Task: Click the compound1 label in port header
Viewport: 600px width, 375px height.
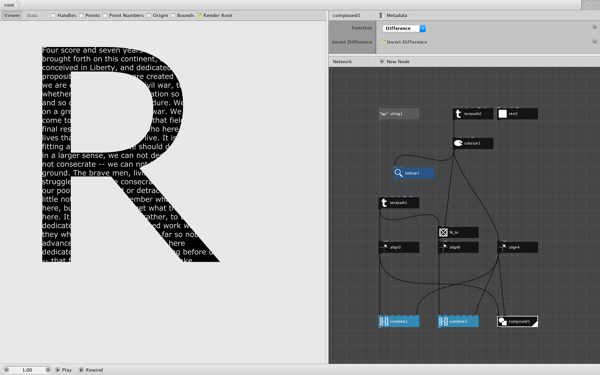Action: [347, 15]
